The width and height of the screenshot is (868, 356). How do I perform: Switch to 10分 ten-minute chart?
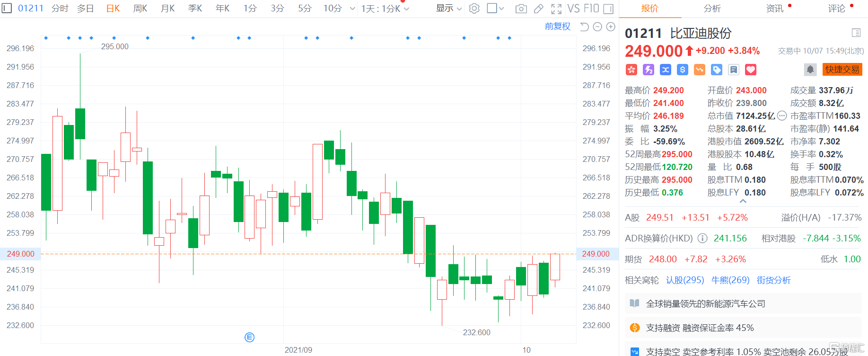[333, 9]
